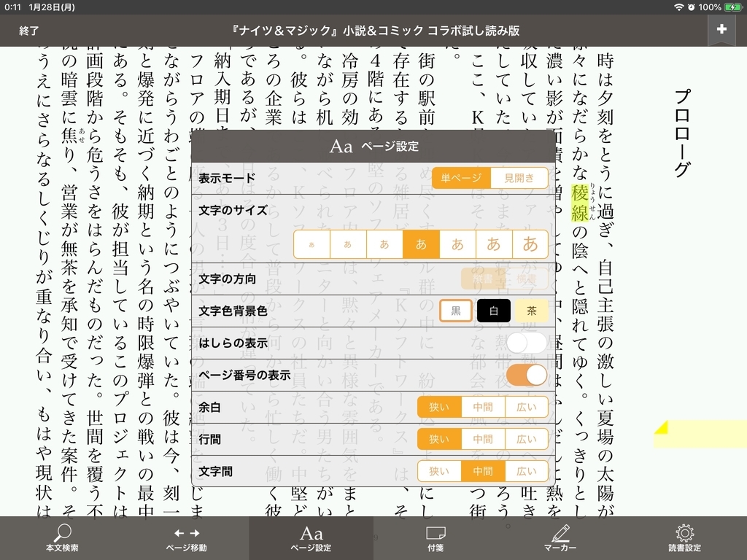Open the 読書設定 settings gear
This screenshot has height=560, width=747.
click(684, 537)
